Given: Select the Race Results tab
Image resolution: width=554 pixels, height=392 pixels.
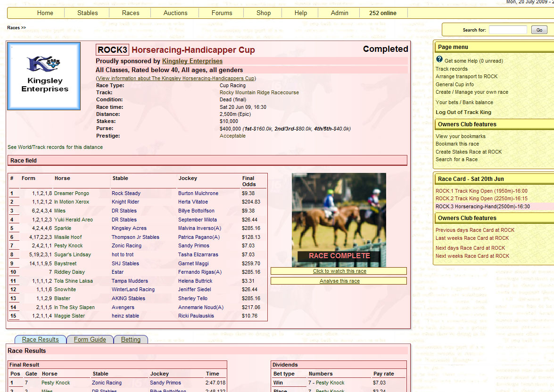Looking at the screenshot, I should point(41,339).
